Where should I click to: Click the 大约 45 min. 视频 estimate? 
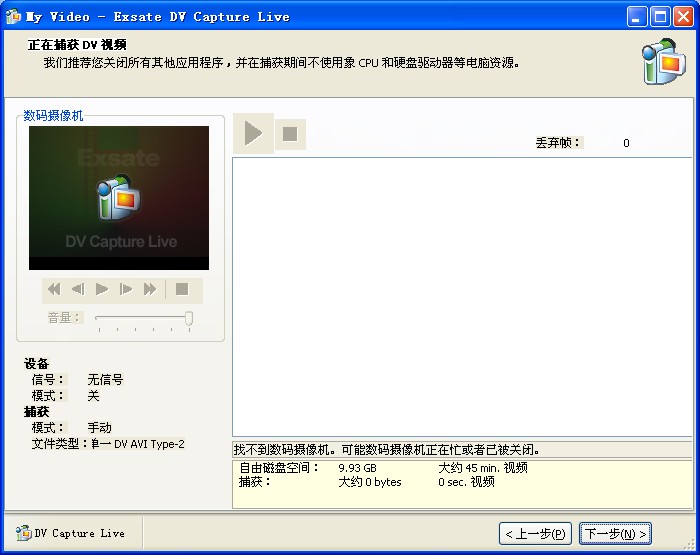tap(483, 468)
